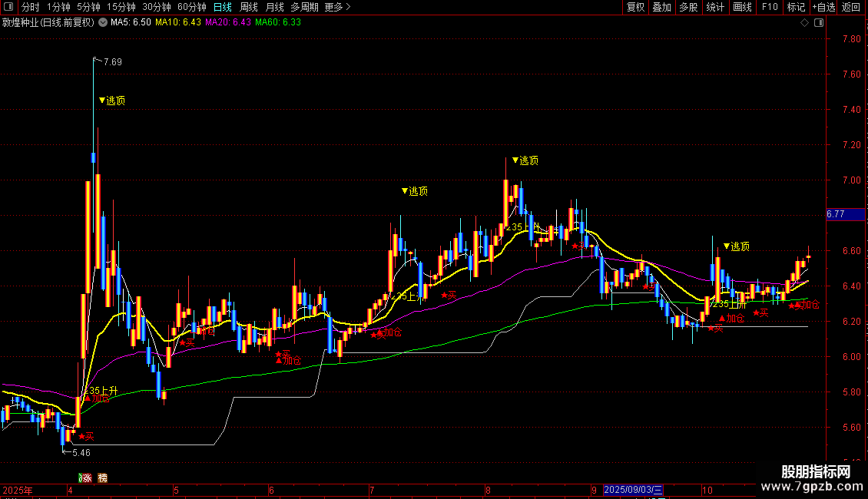Click the magenta MA20: 6.43 label
The height and width of the screenshot is (499, 868).
pyautogui.click(x=227, y=23)
